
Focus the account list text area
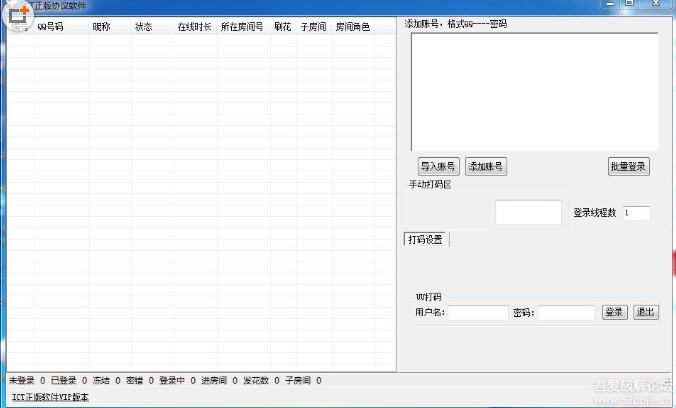pyautogui.click(x=532, y=91)
